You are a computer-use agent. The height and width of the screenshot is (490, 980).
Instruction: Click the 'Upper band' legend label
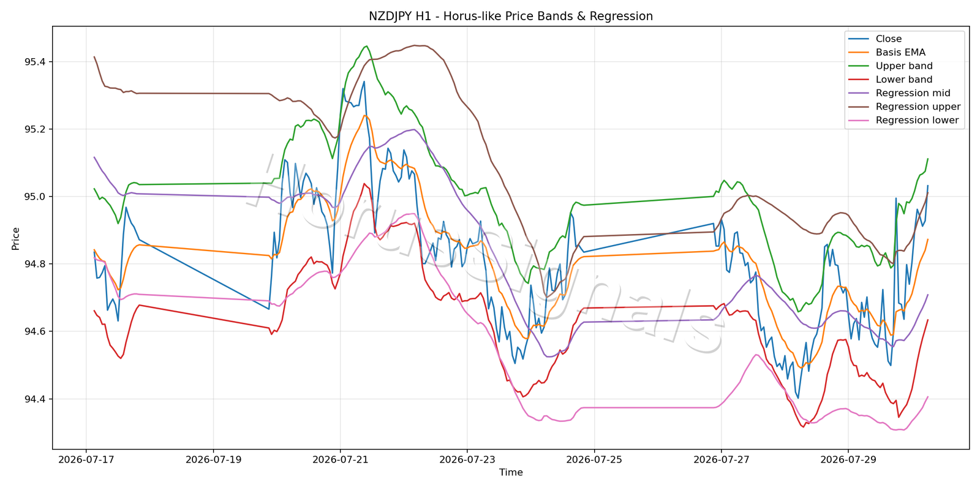(904, 66)
